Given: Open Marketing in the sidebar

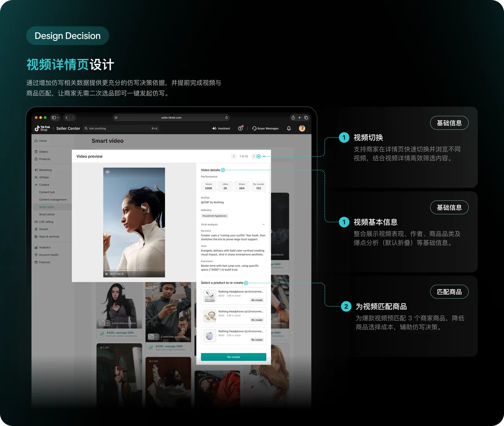Looking at the screenshot, I should pyautogui.click(x=43, y=170).
